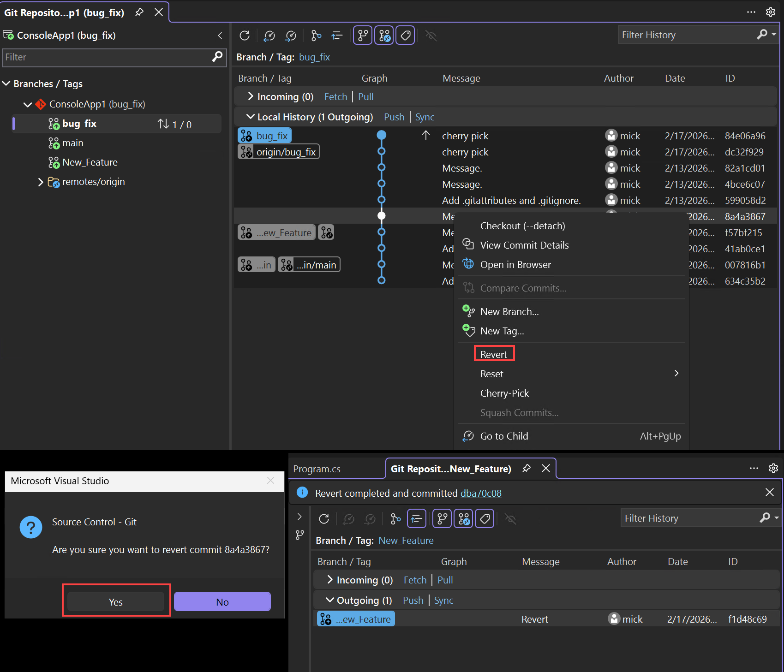Click mick's avatar on the cherry pick commit
Image resolution: width=784 pixels, height=672 pixels.
pyautogui.click(x=611, y=135)
